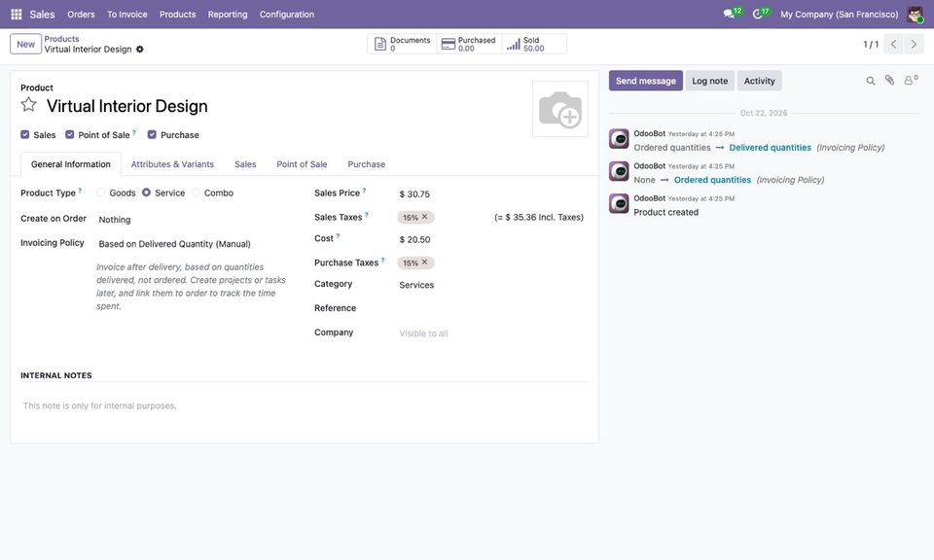Open the Category dropdown showing Services
This screenshot has width=934, height=560.
coord(492,285)
